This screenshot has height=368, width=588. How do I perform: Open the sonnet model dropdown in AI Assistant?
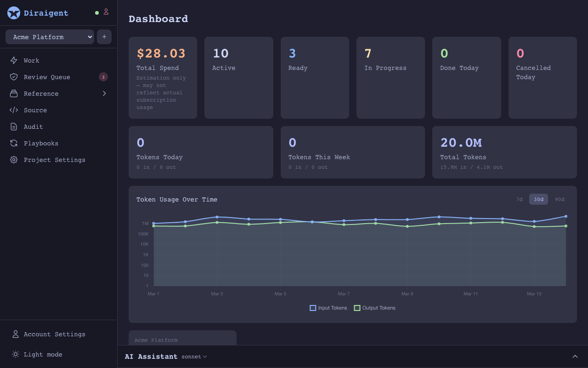click(x=194, y=356)
